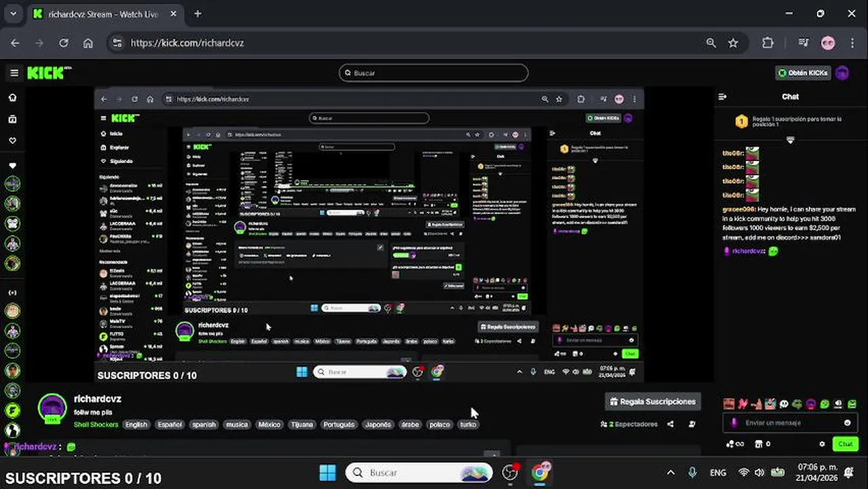Open Chrome extensions puzzle icon

[767, 43]
